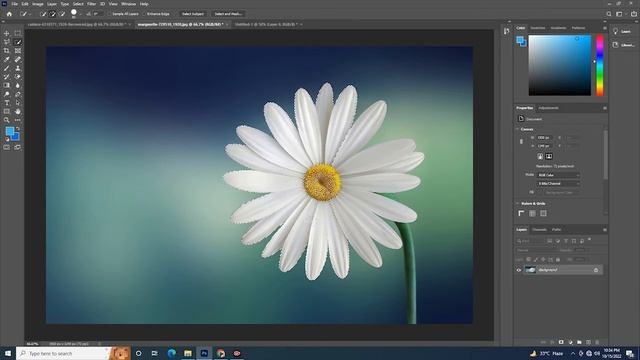
Task: Select the Crop tool
Action: click(7, 51)
